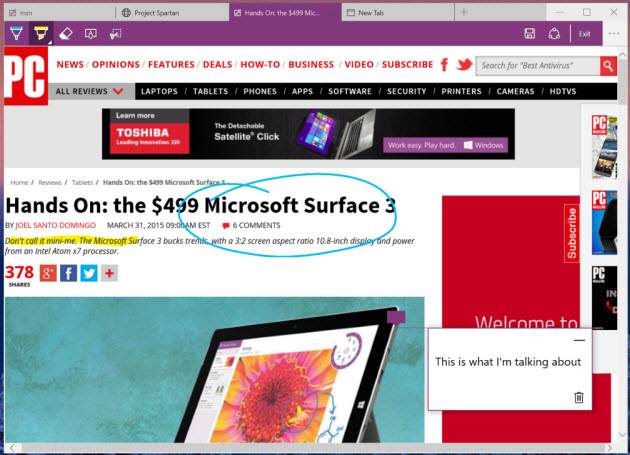Open PCMag Twitter page icon in header
Screen dimensions: 630x455
tap(464, 64)
